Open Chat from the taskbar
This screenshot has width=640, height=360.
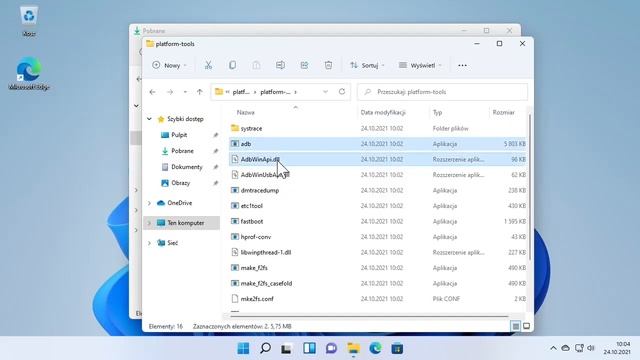tap(331, 348)
